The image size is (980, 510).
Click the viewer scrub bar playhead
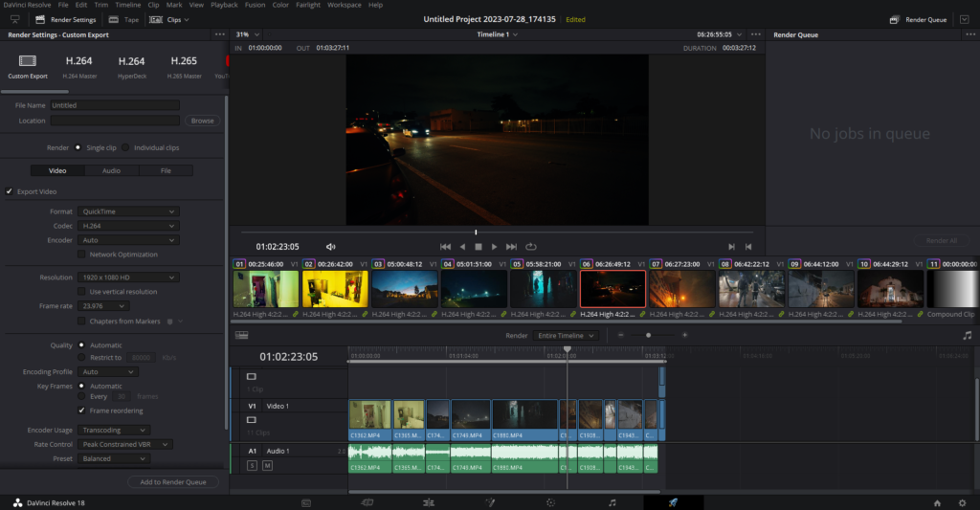click(476, 233)
